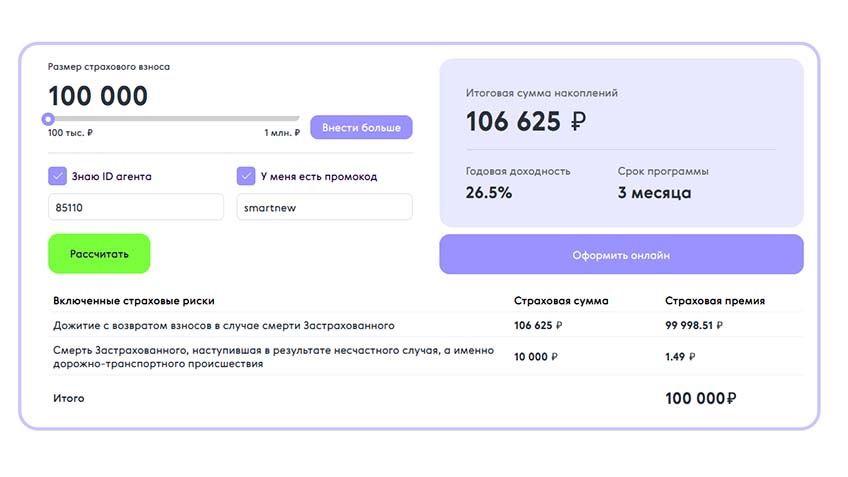Focus the agent ID field with 85110

coord(136,207)
